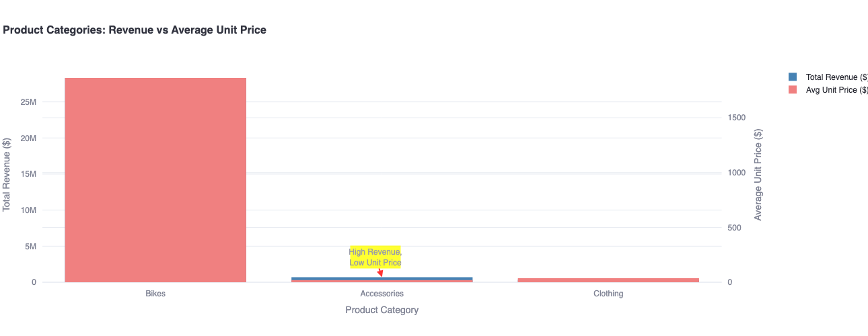Click the large pink Bikes bar
The width and height of the screenshot is (868, 336).
pyautogui.click(x=155, y=180)
